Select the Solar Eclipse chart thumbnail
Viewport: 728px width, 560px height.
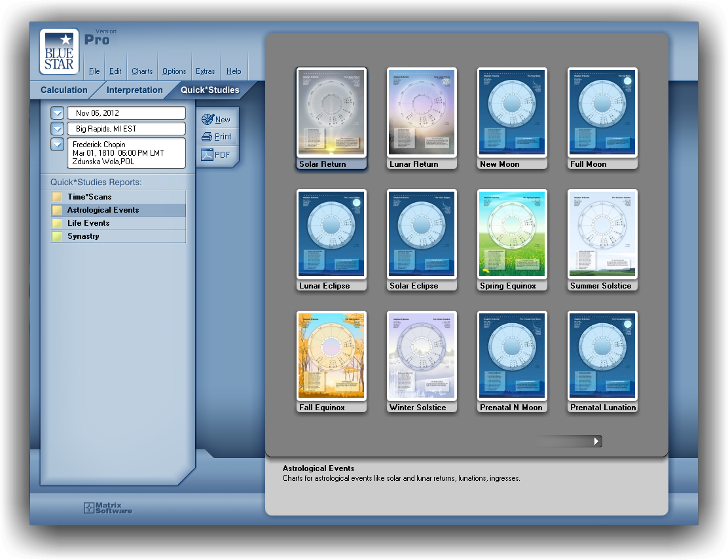tap(422, 234)
